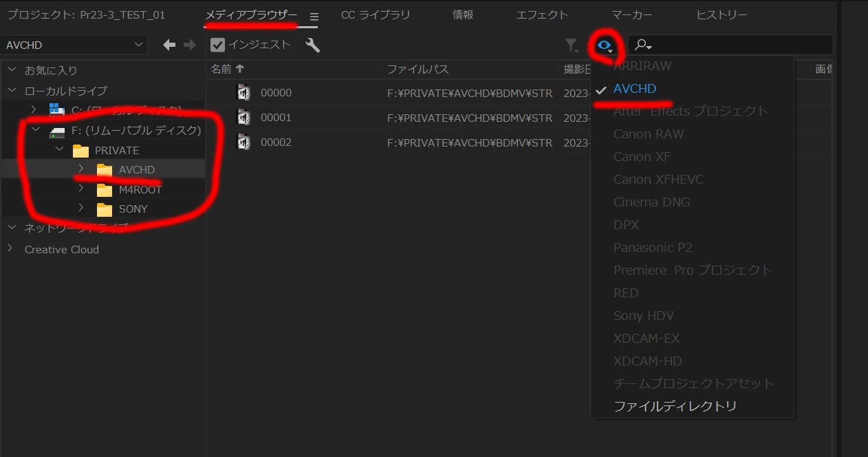Click the SONY folder icon

pyautogui.click(x=105, y=209)
